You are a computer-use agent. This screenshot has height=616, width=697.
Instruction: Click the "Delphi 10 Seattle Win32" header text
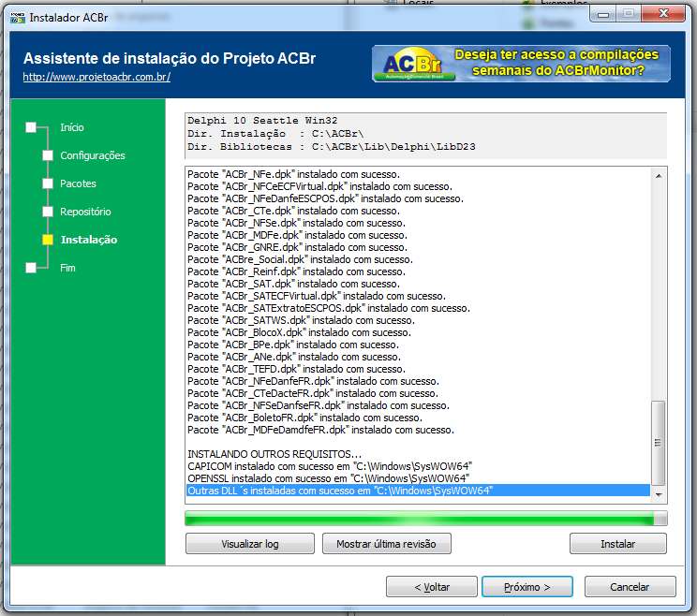[262, 121]
